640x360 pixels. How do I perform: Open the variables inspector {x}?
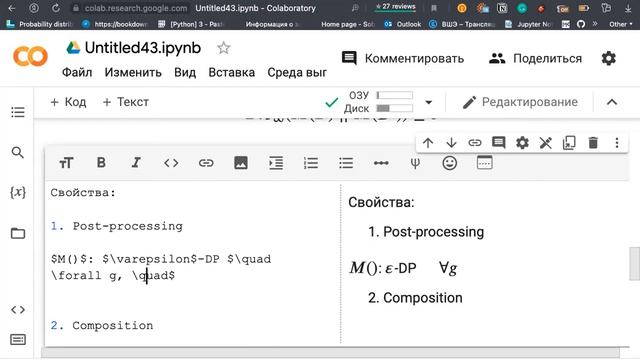point(18,192)
